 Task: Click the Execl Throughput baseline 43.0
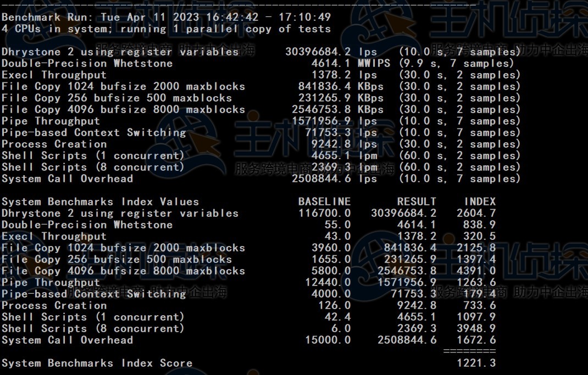tap(337, 237)
